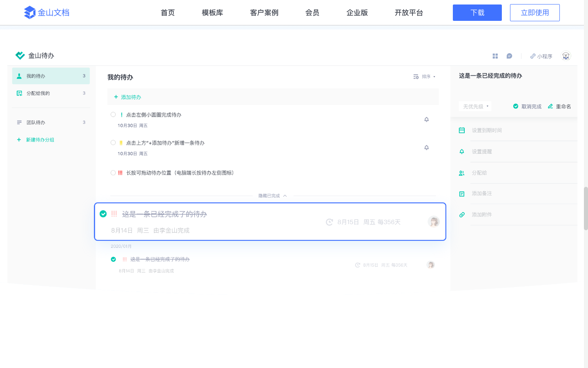The height and width of the screenshot is (368, 588).
Task: Uncheck the highlighted completed todo checkmark
Action: pyautogui.click(x=103, y=214)
